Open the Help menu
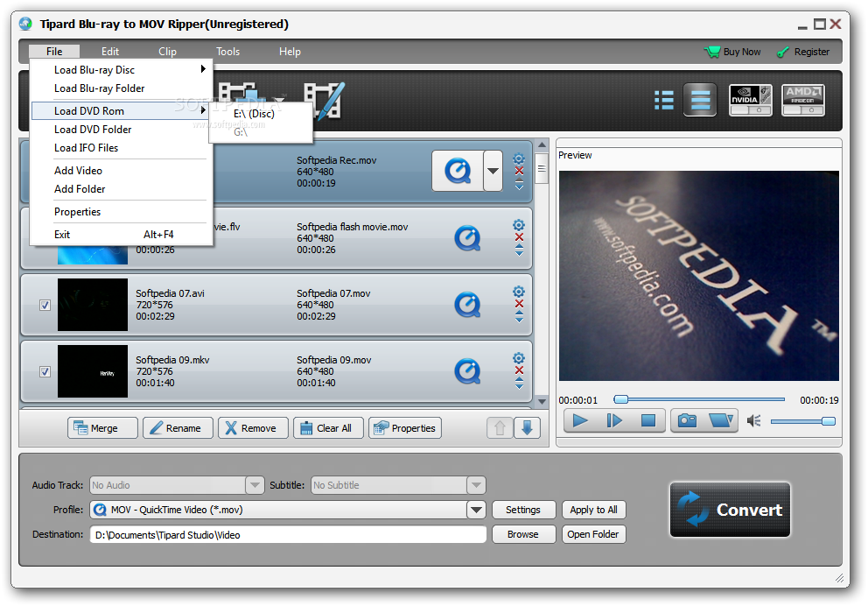Viewport: 868px width, 606px height. (290, 52)
